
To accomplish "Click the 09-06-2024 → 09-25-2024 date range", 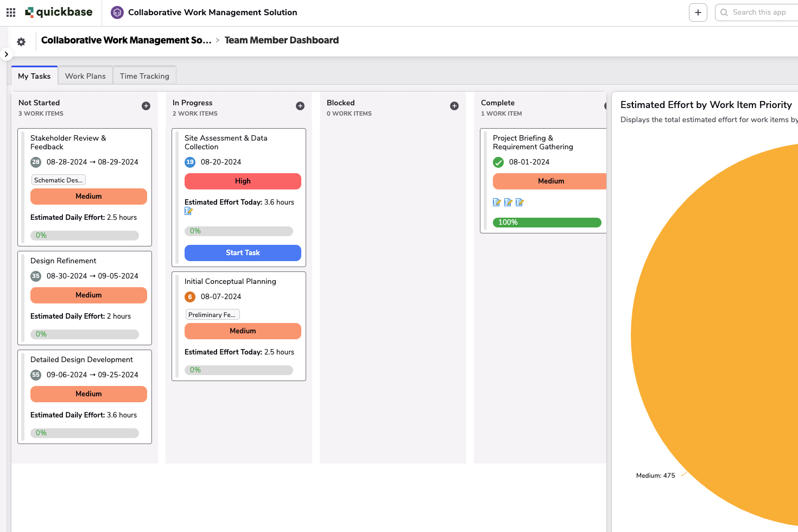I will click(92, 375).
